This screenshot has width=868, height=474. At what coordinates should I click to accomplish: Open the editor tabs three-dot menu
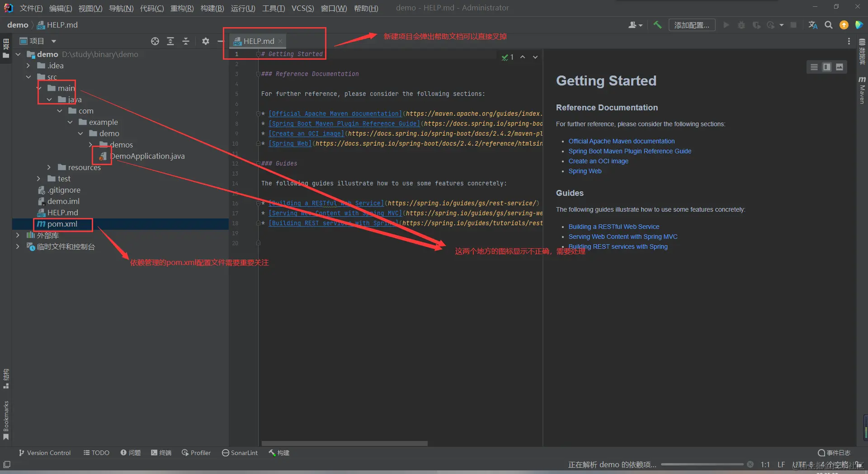(849, 41)
